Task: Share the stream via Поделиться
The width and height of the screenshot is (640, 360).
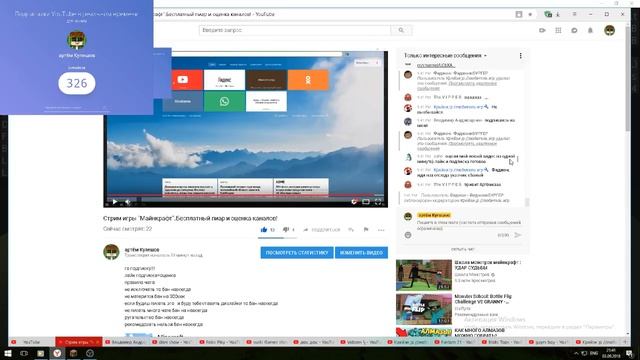Action: tap(321, 230)
